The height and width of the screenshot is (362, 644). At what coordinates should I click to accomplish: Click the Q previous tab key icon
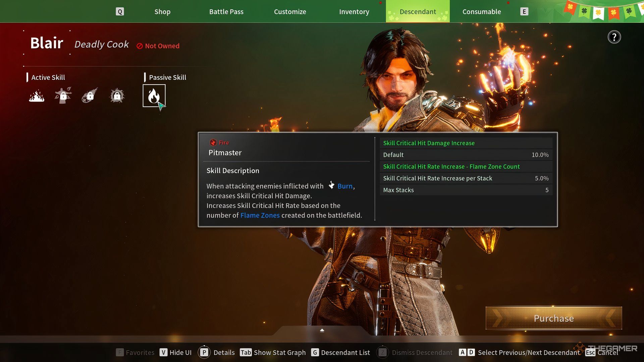pos(120,12)
